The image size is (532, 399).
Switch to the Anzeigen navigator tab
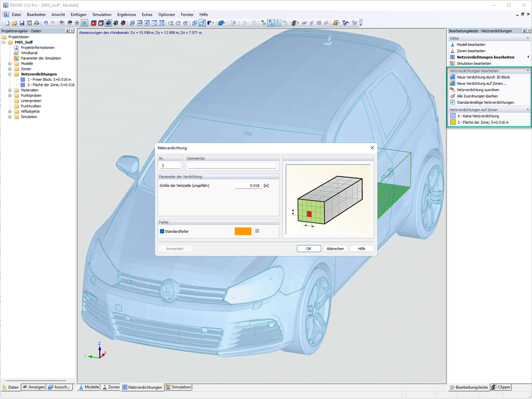(34, 387)
